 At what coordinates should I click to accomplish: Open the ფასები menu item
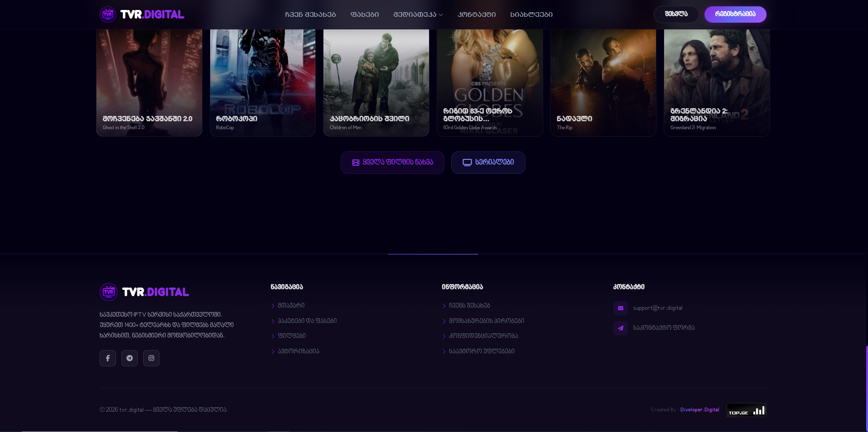point(365,14)
